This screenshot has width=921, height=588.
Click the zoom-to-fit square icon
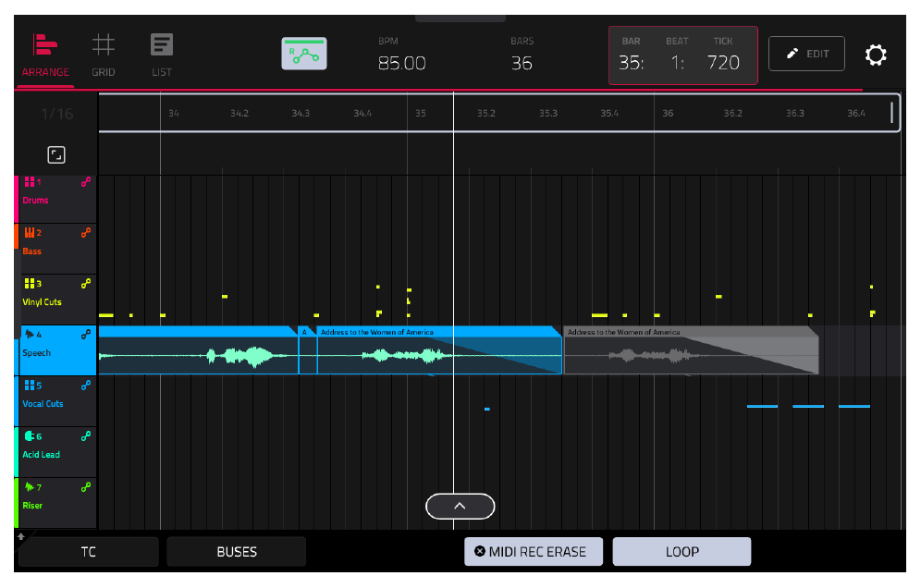point(56,155)
